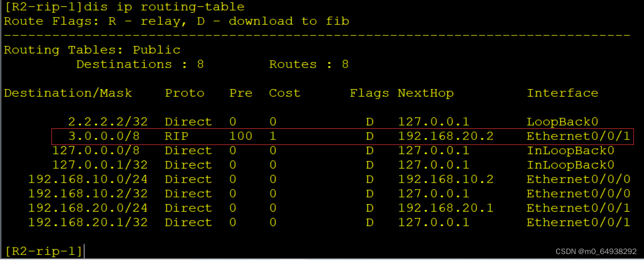Select destination 192.168.10.2/32
644x260 pixels.
pos(88,193)
